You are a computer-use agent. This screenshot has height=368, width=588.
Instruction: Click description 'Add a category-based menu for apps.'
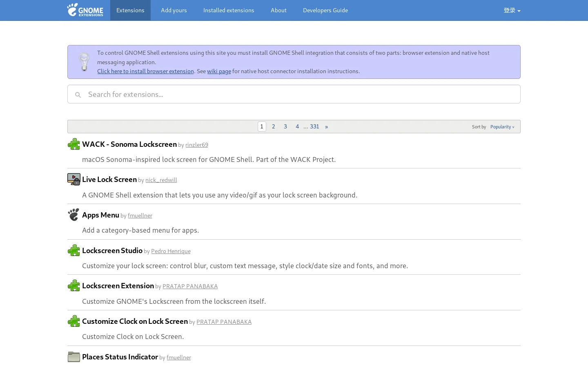point(140,230)
